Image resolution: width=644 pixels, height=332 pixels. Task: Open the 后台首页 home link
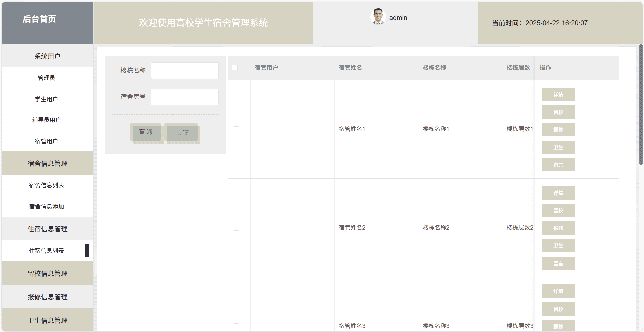point(39,19)
